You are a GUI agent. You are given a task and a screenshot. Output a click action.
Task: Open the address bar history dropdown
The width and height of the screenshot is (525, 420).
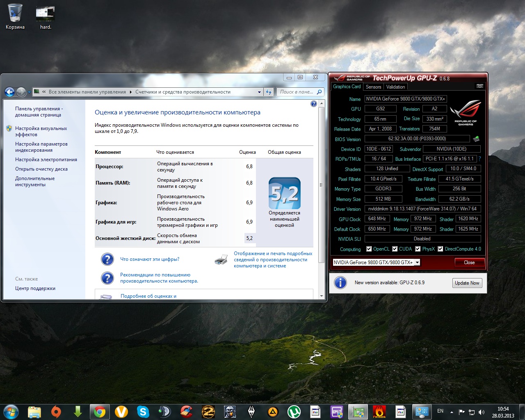[x=259, y=92]
